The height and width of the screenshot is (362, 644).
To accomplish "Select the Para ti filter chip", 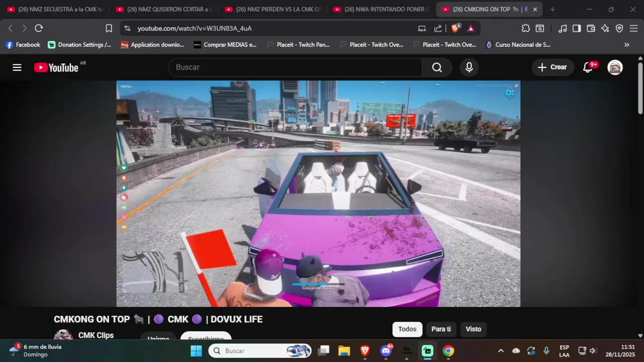I will (441, 329).
